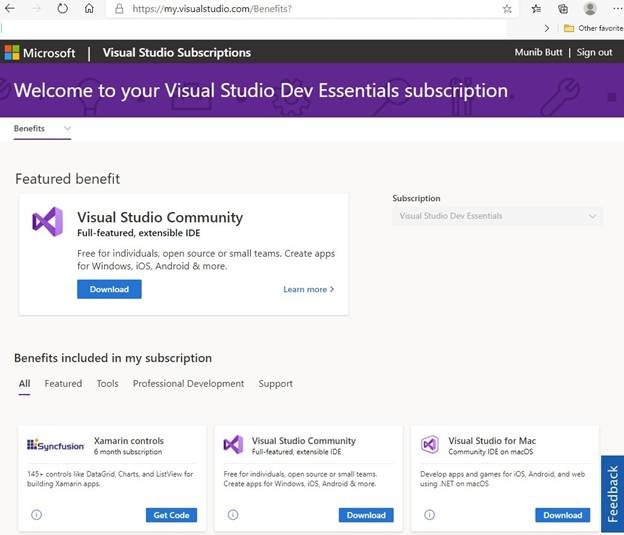Screen dimensions: 624x535
Task: Select the Professional Development tab
Action: 188,383
